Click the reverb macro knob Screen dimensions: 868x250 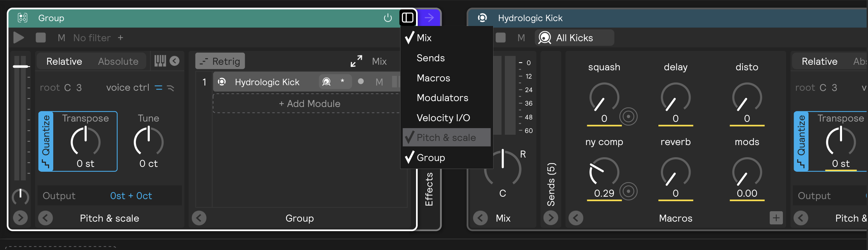pyautogui.click(x=676, y=172)
